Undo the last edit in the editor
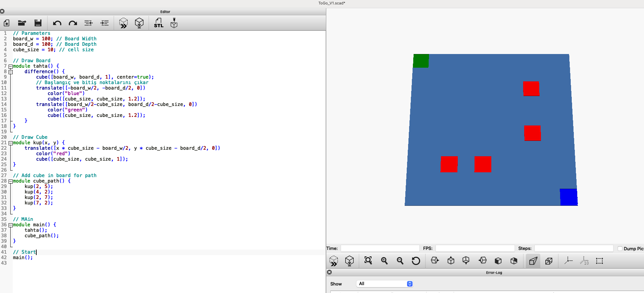Viewport: 644px width, 293px height. pyautogui.click(x=57, y=23)
